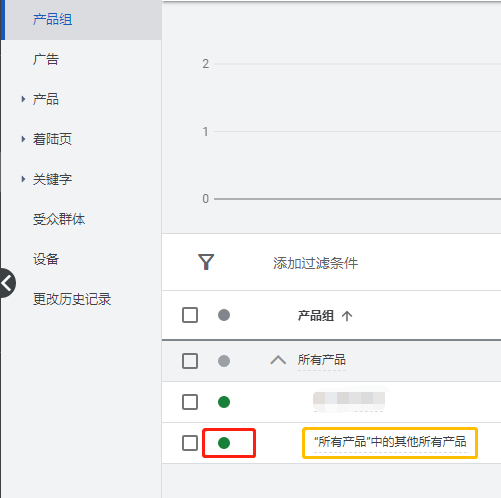The width and height of the screenshot is (501, 498).
Task: Click gray status dot beside 所有产品
Action: click(x=224, y=361)
